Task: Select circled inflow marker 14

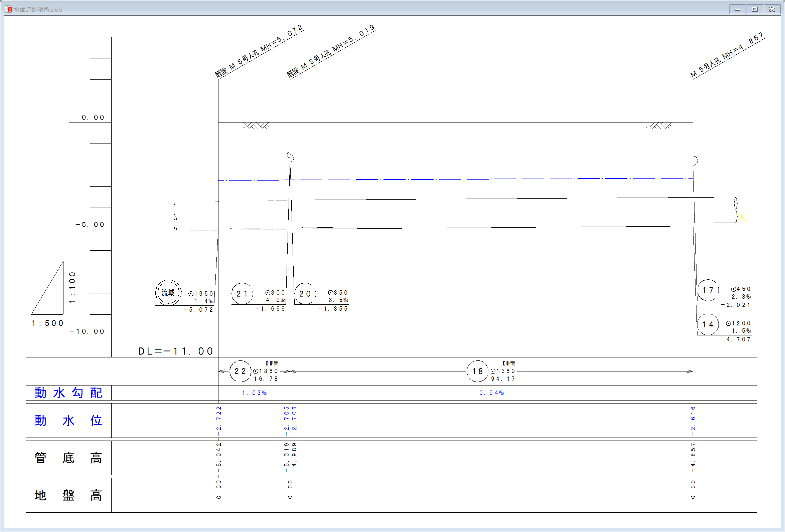Action: click(708, 324)
